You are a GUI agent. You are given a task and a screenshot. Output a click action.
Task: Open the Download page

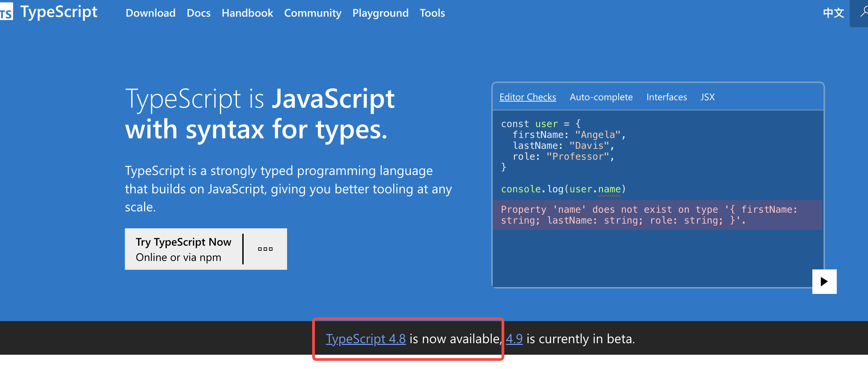pyautogui.click(x=150, y=13)
